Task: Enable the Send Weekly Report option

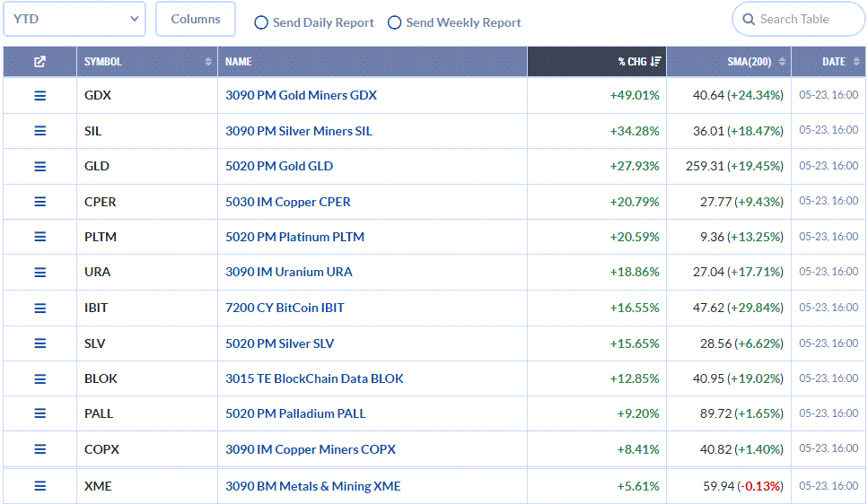Action: [394, 22]
